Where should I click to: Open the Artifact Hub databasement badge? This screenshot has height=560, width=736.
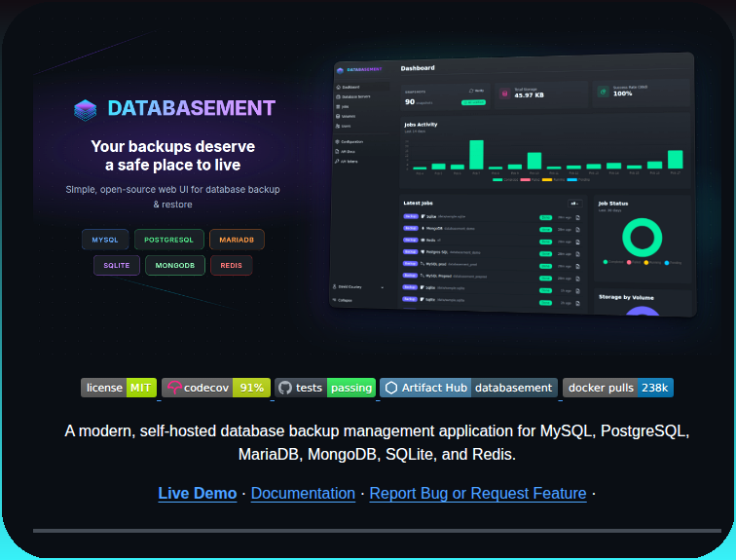pos(469,388)
